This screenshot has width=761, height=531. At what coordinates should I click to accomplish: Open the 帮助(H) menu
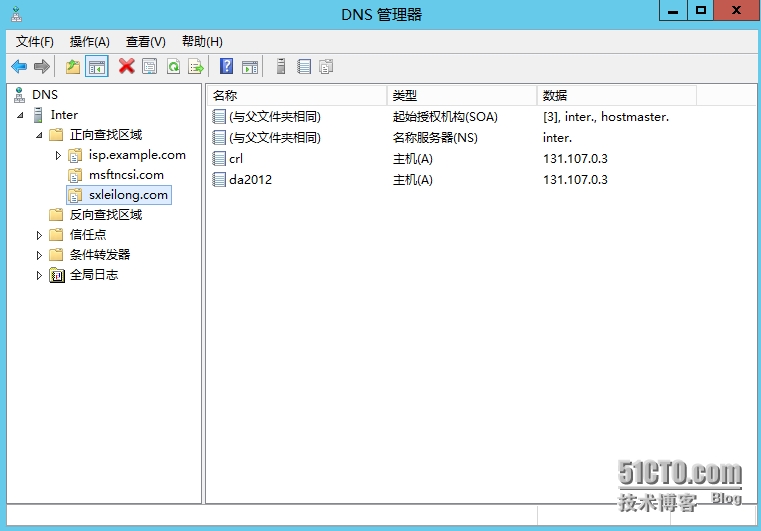click(202, 42)
